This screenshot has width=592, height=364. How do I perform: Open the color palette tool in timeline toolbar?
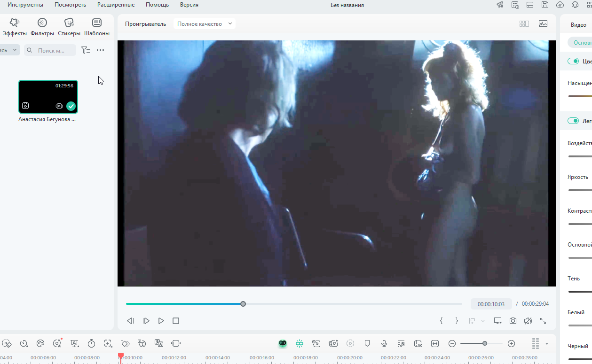point(40,343)
